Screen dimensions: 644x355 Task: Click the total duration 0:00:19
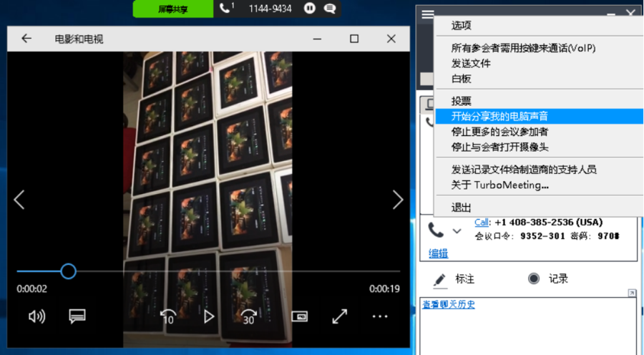384,289
